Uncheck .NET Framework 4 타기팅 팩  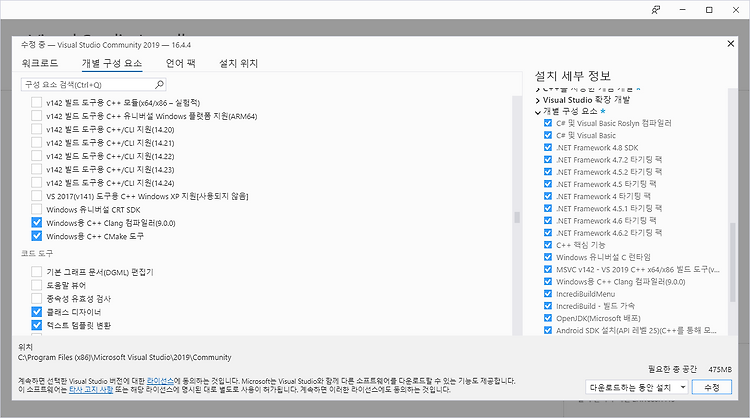pyautogui.click(x=548, y=196)
